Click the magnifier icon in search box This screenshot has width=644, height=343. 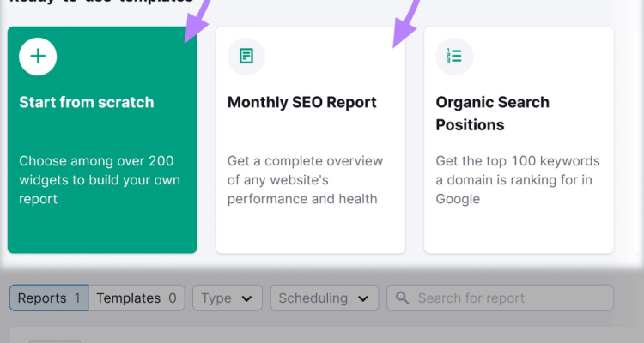tap(403, 298)
